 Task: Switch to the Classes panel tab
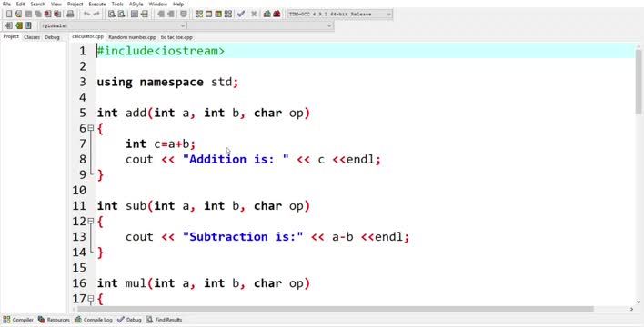coord(32,37)
